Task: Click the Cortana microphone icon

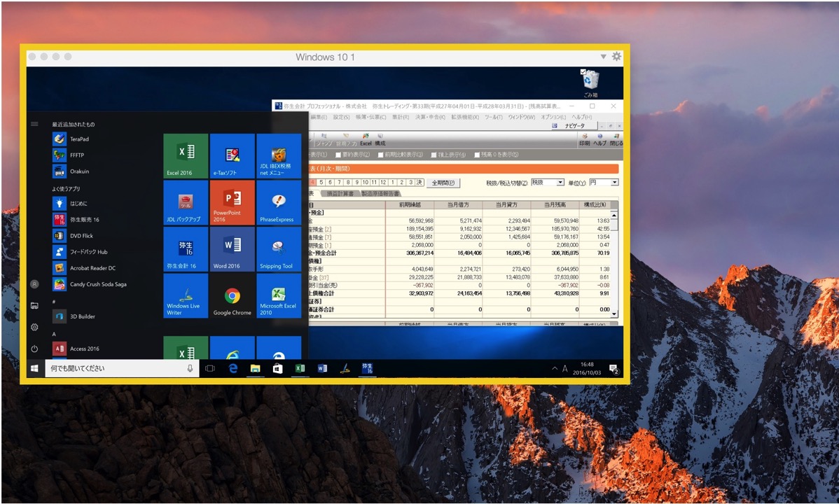Action: coord(190,368)
